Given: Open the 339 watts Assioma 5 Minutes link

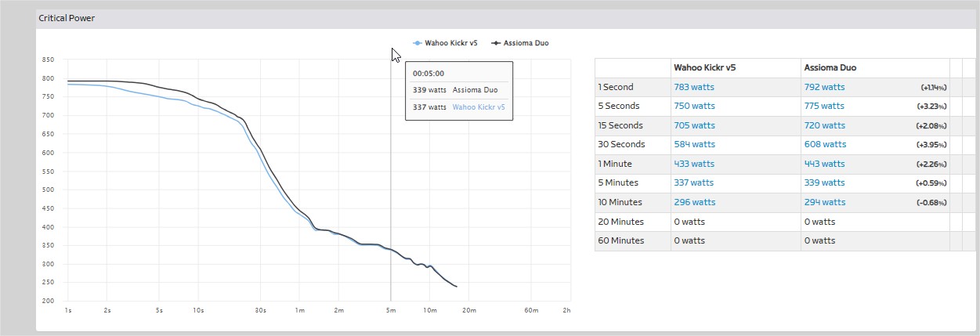Looking at the screenshot, I should (x=824, y=182).
